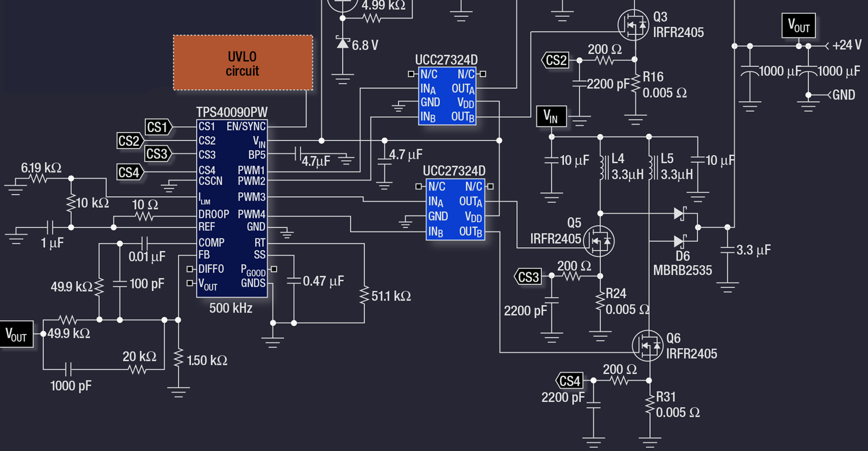This screenshot has width=868, height=451.
Task: Select the Q5 IRFR2405 MOSFET symbol
Action: 599,242
